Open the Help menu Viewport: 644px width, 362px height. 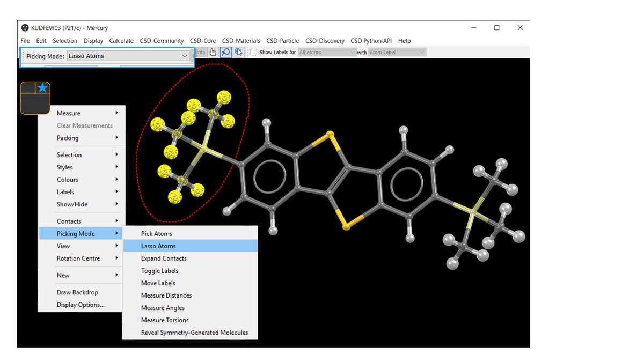coord(405,41)
